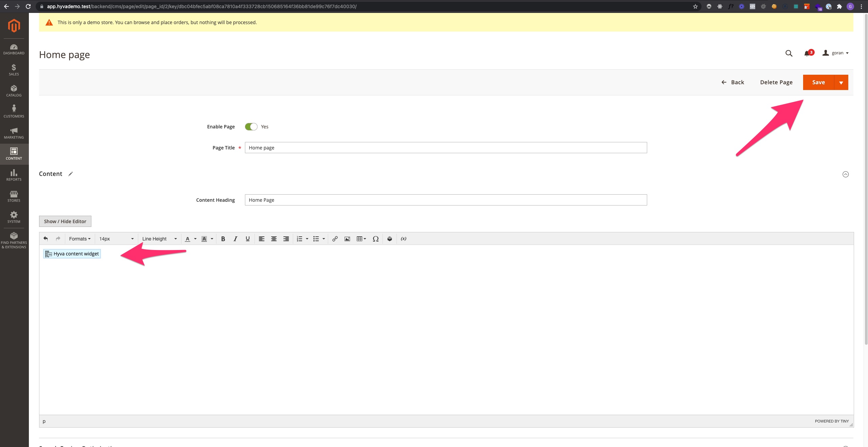Open the System sidebar menu
The height and width of the screenshot is (447, 868).
coord(14,217)
